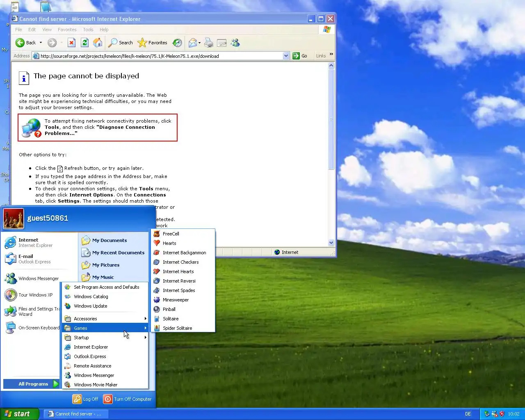Screen dimensions: 525x420
Task: Open My Pictures from Start menu
Action: [x=100, y=265]
